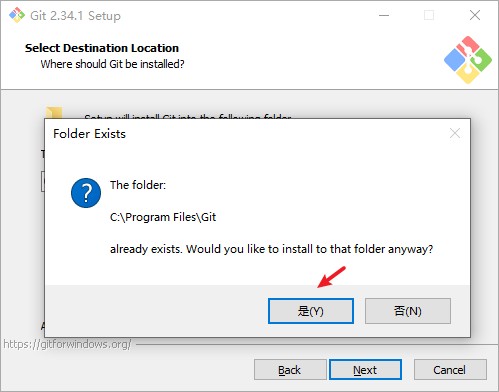Click the C:\Program Files\Git path text

(163, 217)
